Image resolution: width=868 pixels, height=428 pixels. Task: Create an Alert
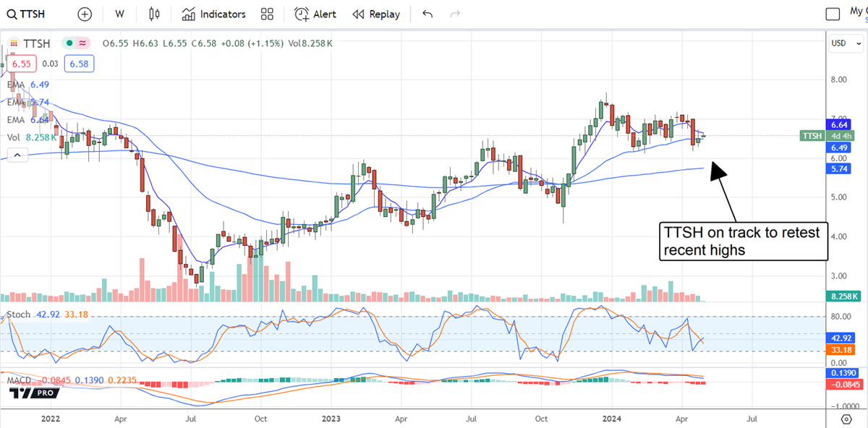(x=315, y=14)
